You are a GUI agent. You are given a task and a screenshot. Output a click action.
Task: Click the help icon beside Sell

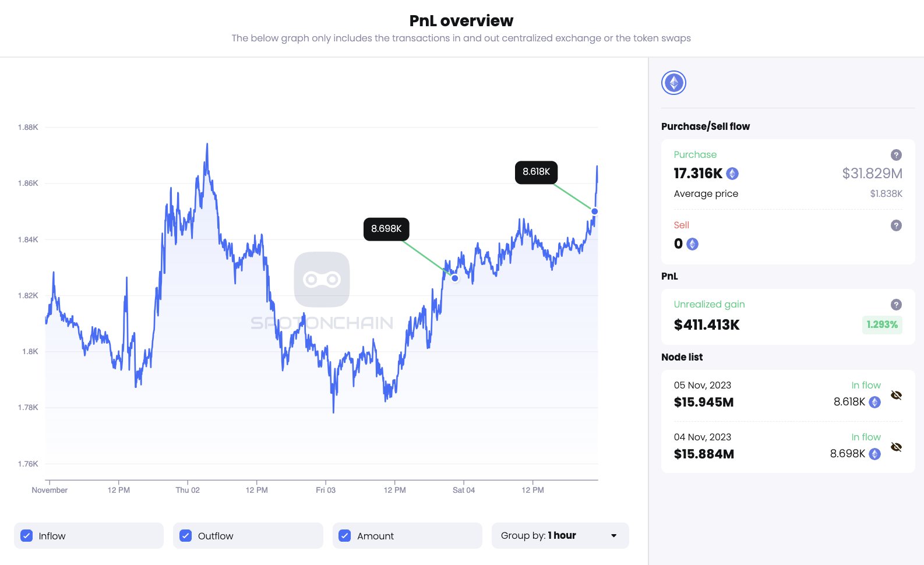(896, 225)
